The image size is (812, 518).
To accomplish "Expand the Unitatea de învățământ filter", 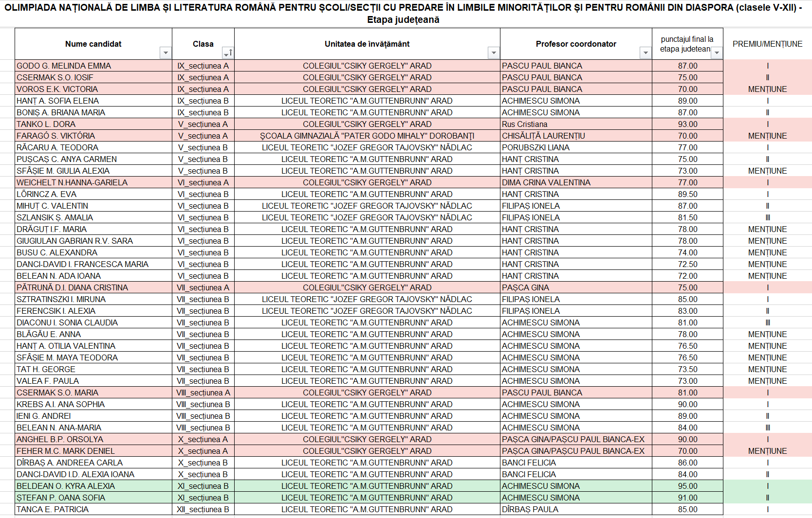I will pos(494,53).
